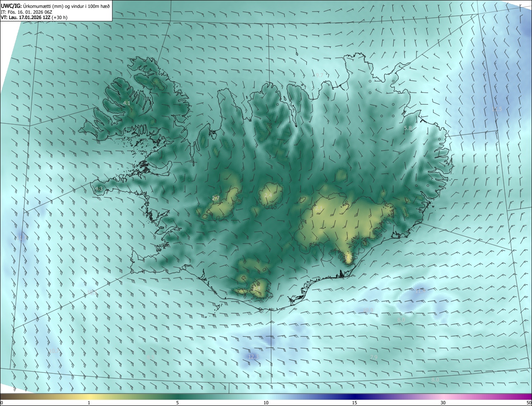Click the 5.8 value in east Iceland

[407, 129]
